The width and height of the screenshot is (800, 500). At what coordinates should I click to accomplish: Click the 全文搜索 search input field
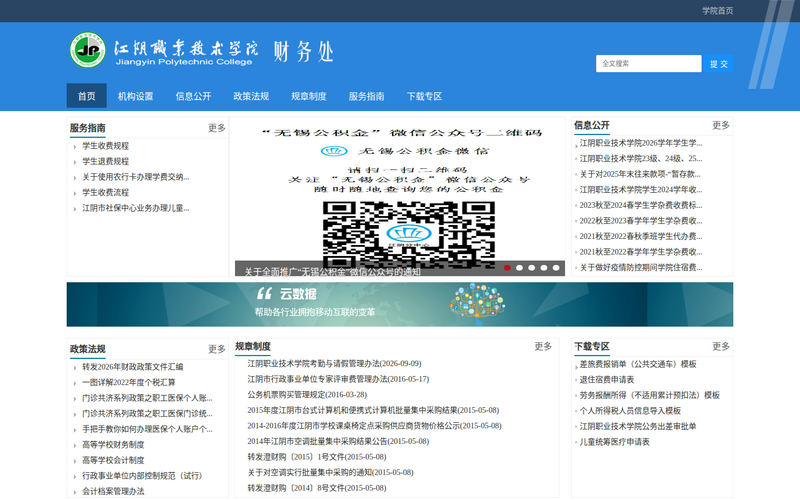coord(648,64)
